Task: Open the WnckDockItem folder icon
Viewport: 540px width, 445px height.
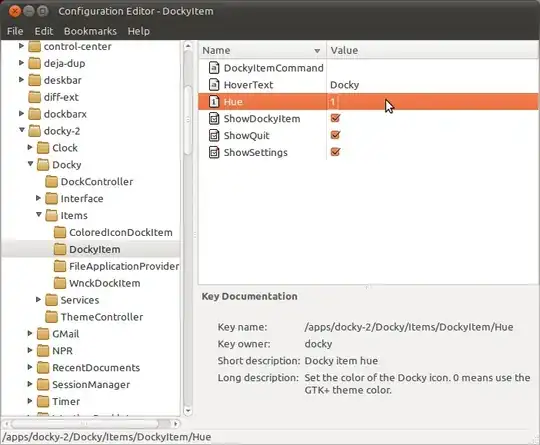Action: (60, 283)
